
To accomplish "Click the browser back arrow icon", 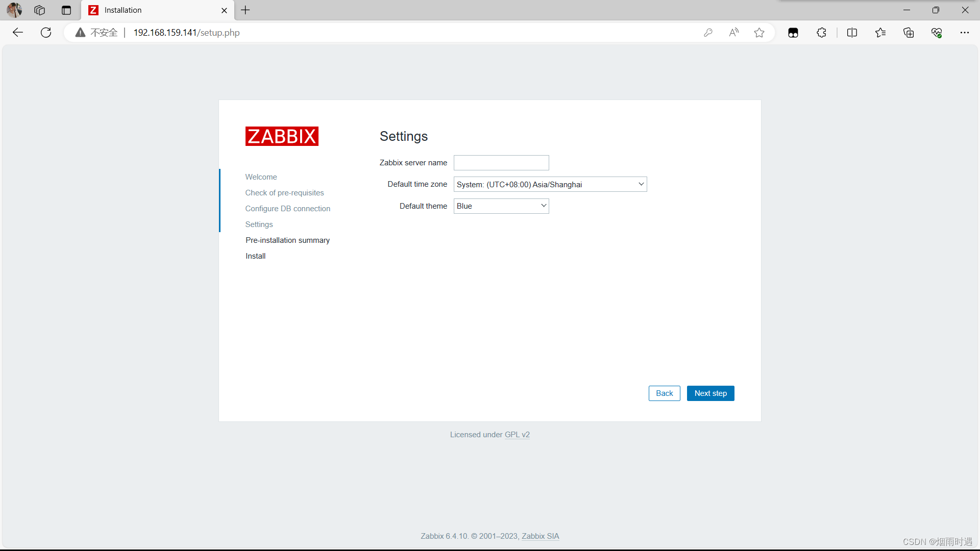I will click(18, 33).
